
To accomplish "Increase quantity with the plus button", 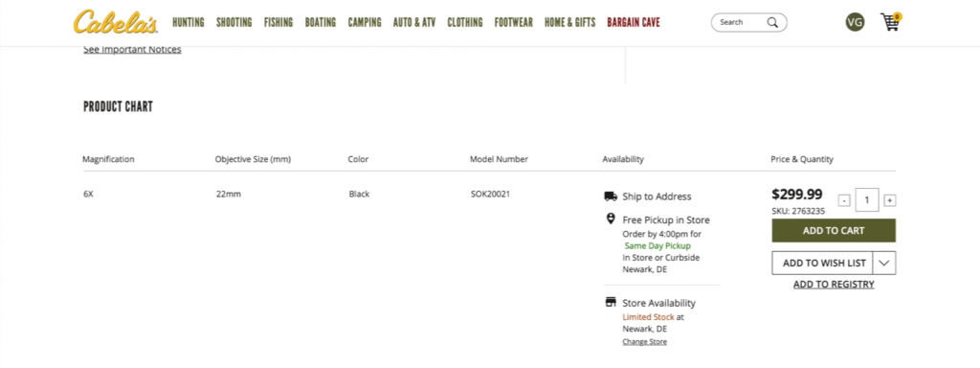I will click(890, 201).
